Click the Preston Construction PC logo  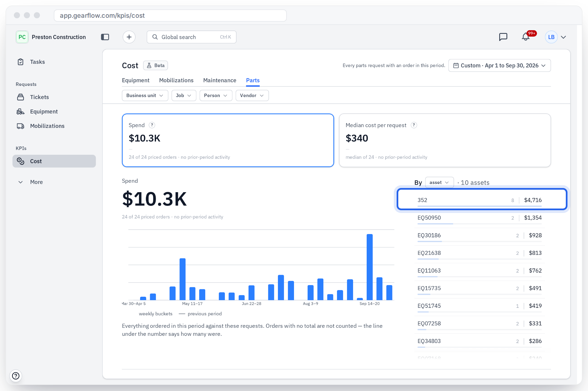22,37
